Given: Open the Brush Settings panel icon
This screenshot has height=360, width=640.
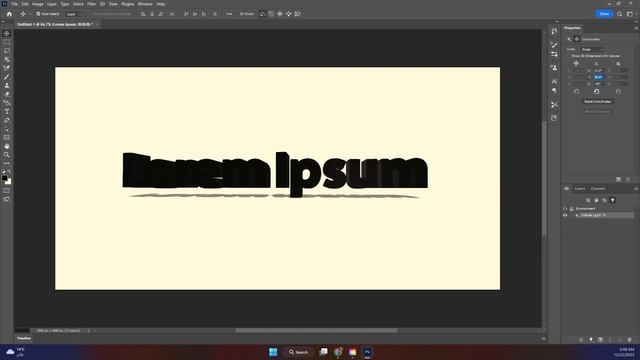Looking at the screenshot, I should click(554, 45).
